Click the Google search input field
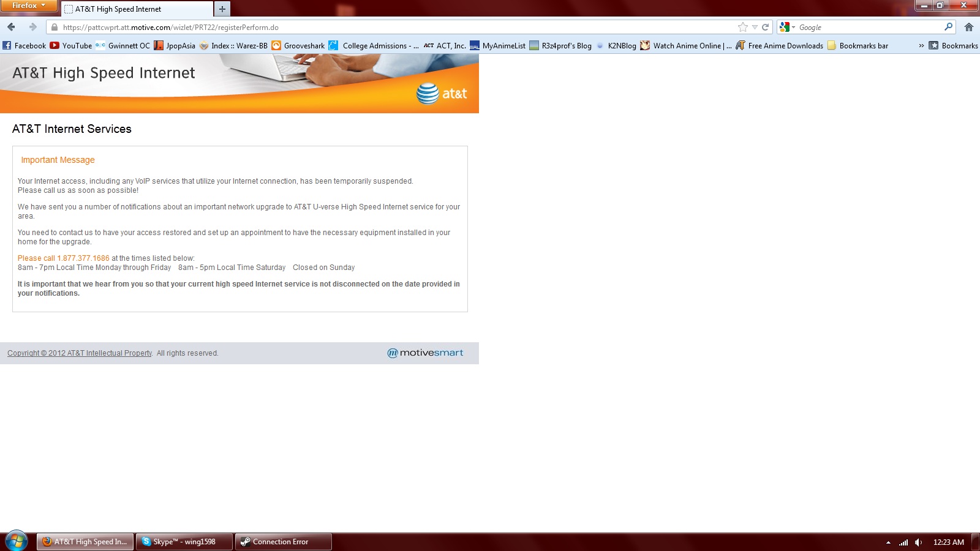The image size is (980, 551). click(870, 27)
